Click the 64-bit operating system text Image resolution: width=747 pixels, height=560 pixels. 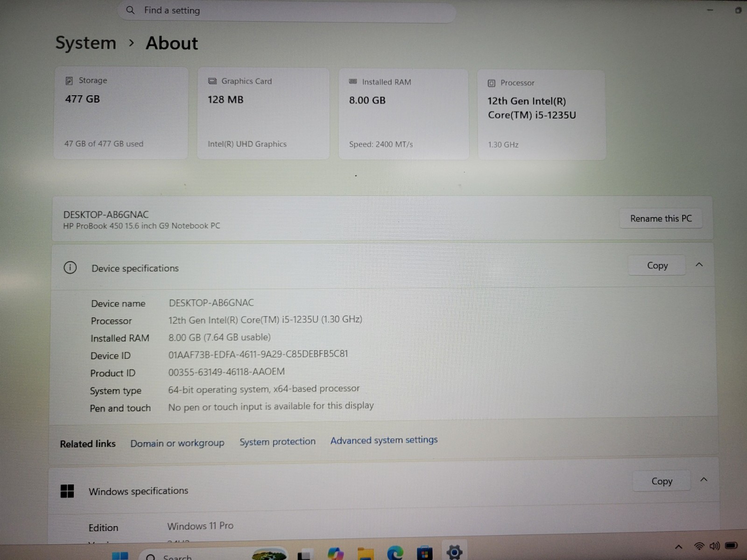click(x=264, y=389)
